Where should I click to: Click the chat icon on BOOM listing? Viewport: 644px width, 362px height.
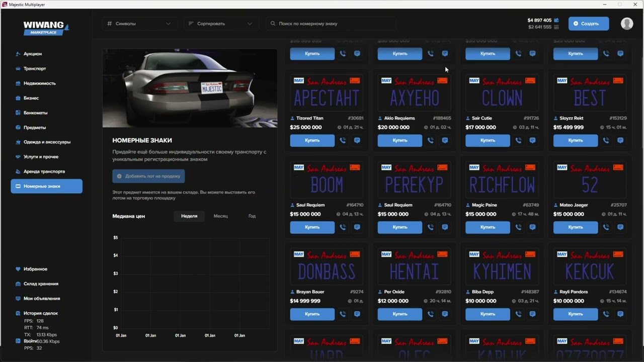tap(357, 227)
